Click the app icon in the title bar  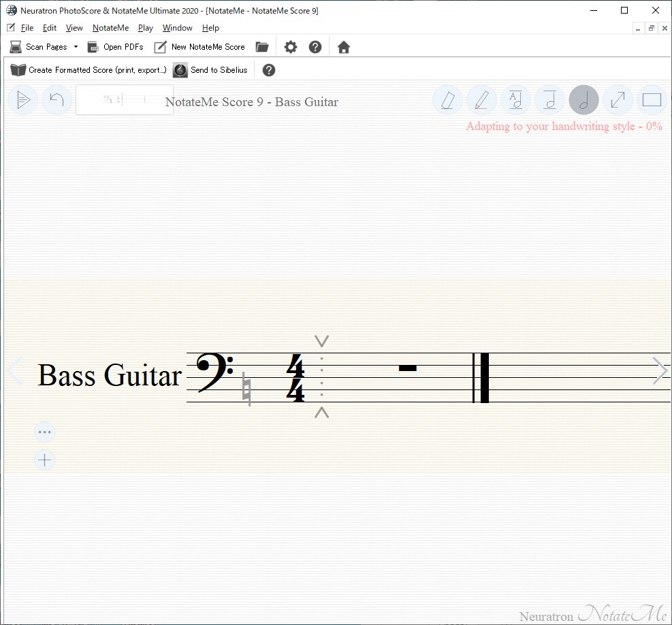coord(12,10)
